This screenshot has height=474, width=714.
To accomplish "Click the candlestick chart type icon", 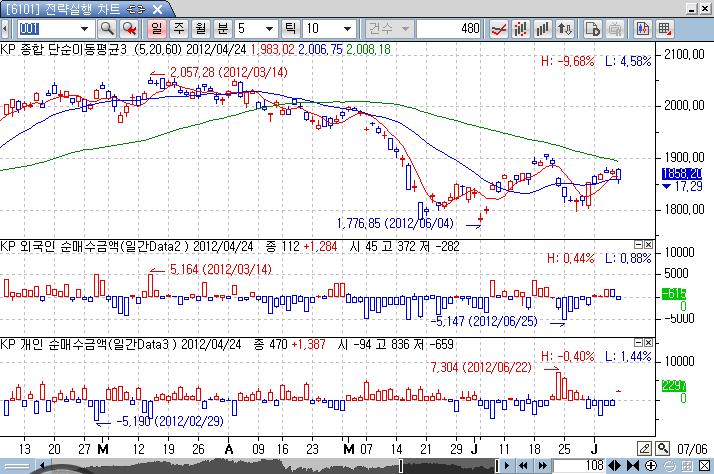I will pyautogui.click(x=522, y=29).
